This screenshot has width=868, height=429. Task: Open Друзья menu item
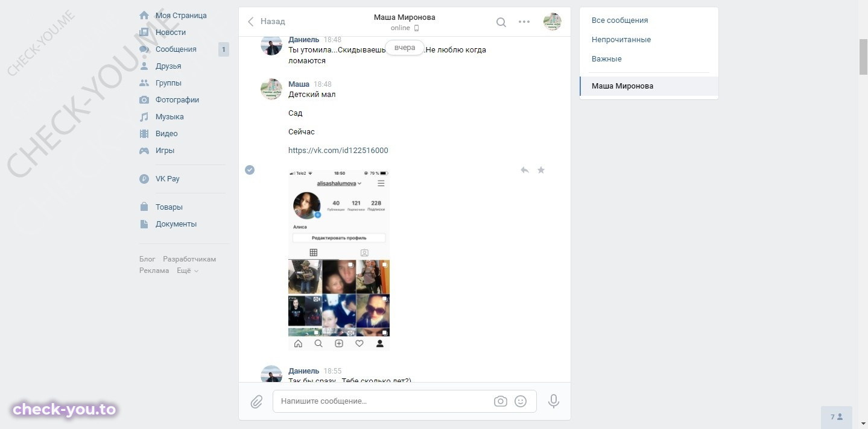click(x=168, y=66)
